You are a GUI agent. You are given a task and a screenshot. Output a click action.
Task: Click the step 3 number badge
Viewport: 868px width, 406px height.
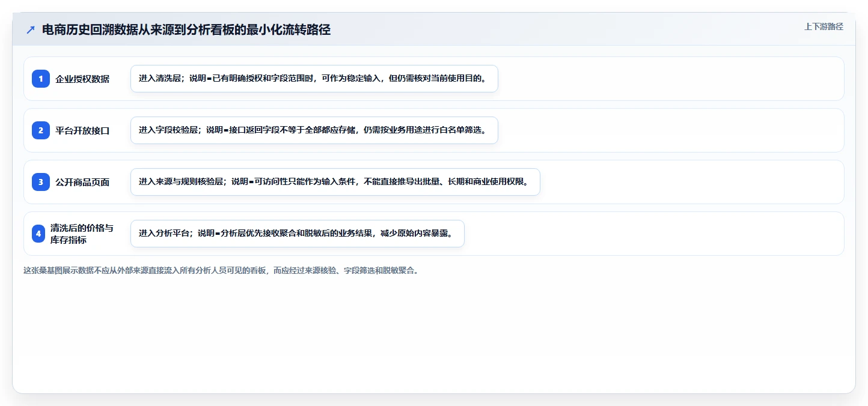pyautogui.click(x=41, y=182)
